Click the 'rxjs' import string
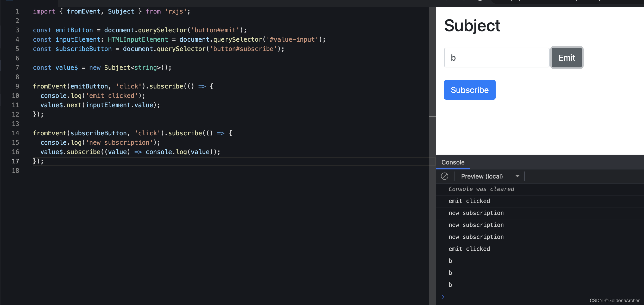 (x=176, y=11)
